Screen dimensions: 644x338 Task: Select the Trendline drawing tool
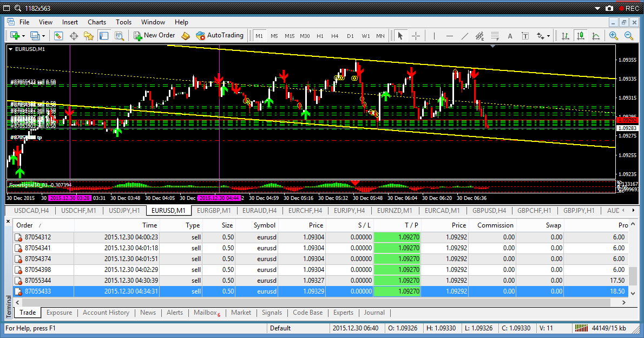tap(464, 36)
